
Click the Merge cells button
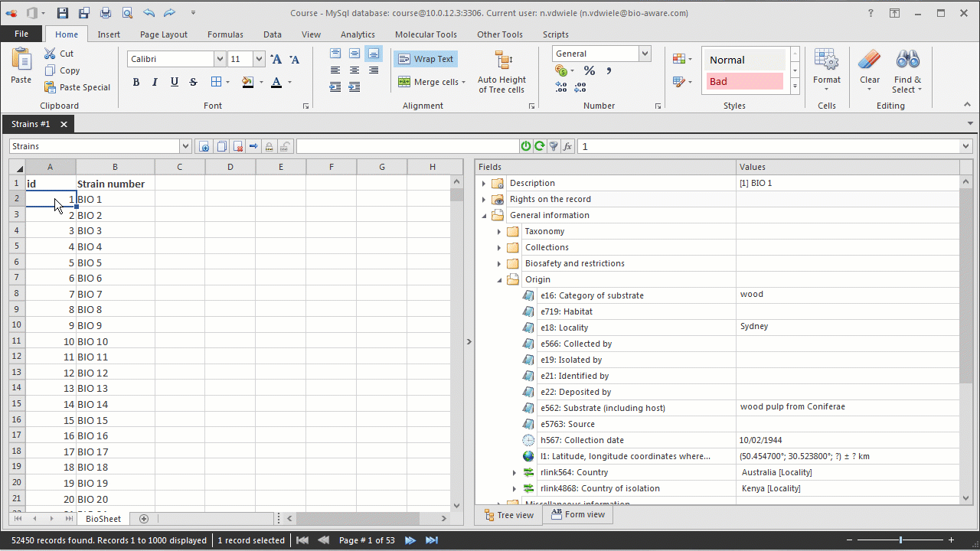[x=431, y=82]
